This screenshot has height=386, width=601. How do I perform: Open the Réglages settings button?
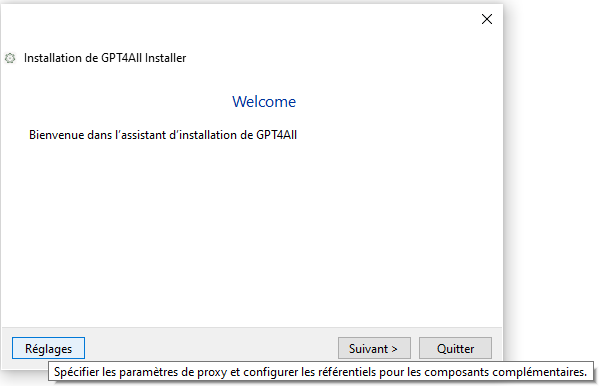(48, 348)
